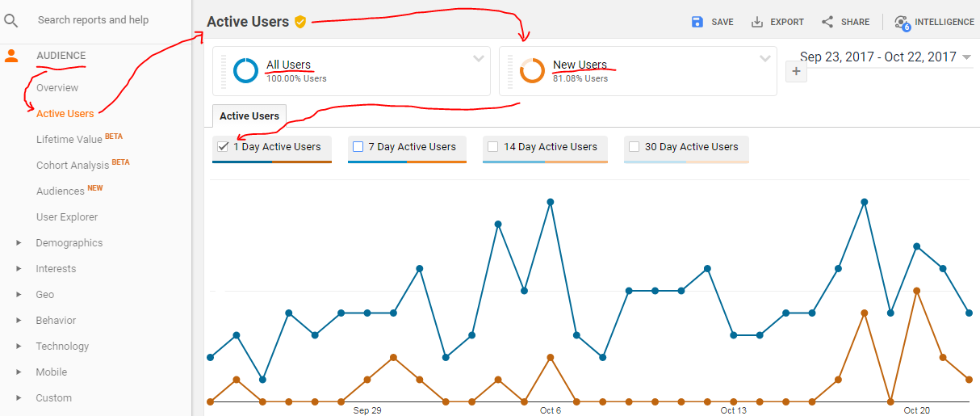Click the SAVE button label
980x416 pixels.
722,23
